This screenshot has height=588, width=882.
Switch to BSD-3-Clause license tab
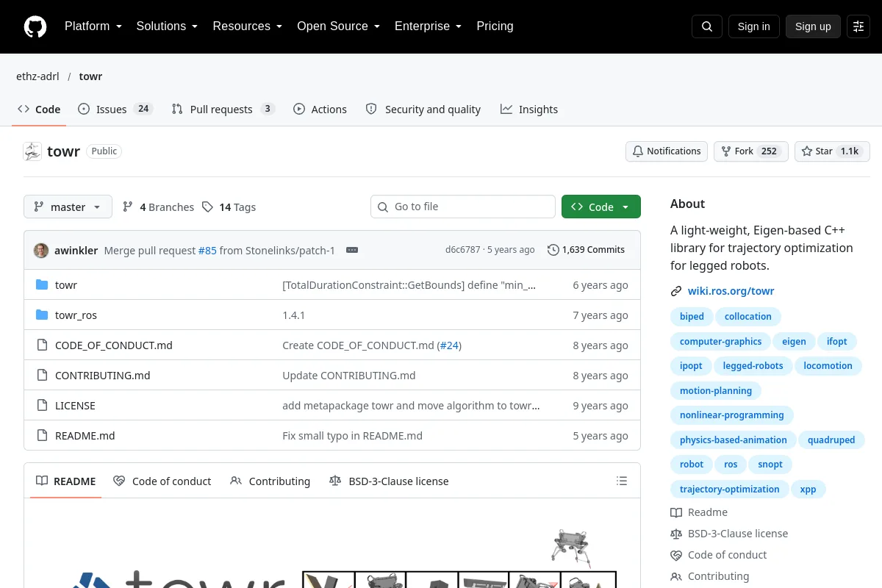click(x=389, y=481)
